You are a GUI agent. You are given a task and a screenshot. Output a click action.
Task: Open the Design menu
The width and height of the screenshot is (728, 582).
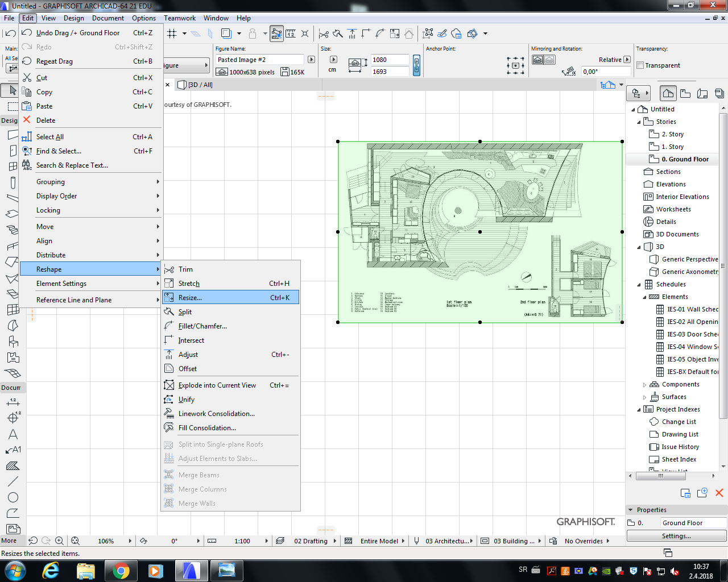point(74,18)
